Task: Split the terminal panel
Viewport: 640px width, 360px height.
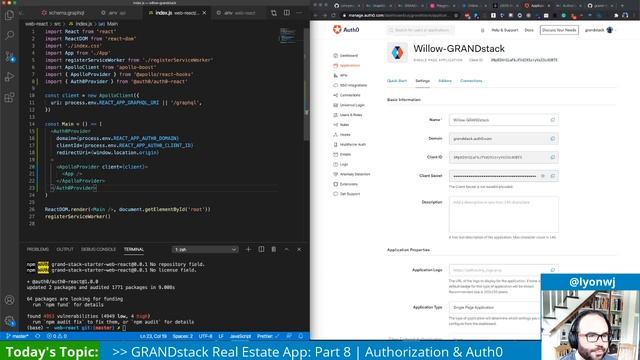Action: pos(261,249)
